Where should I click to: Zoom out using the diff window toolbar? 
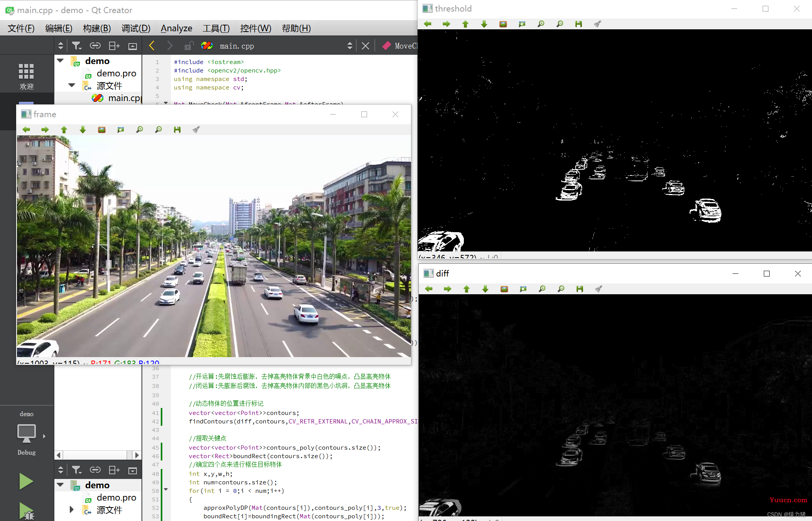561,289
